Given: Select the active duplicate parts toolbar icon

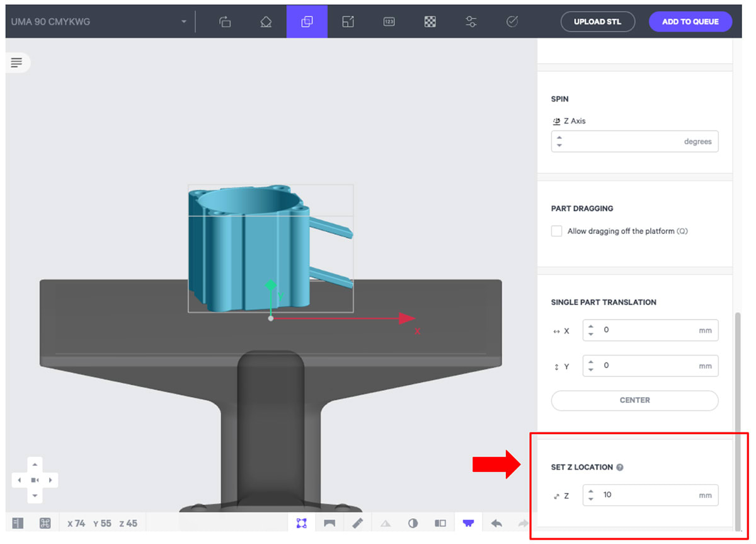Looking at the screenshot, I should click(307, 21).
